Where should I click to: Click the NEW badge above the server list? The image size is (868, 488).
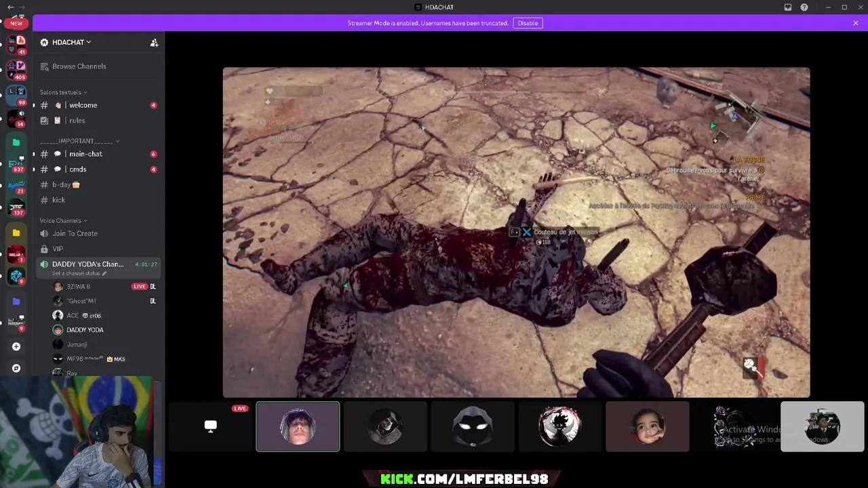point(16,23)
